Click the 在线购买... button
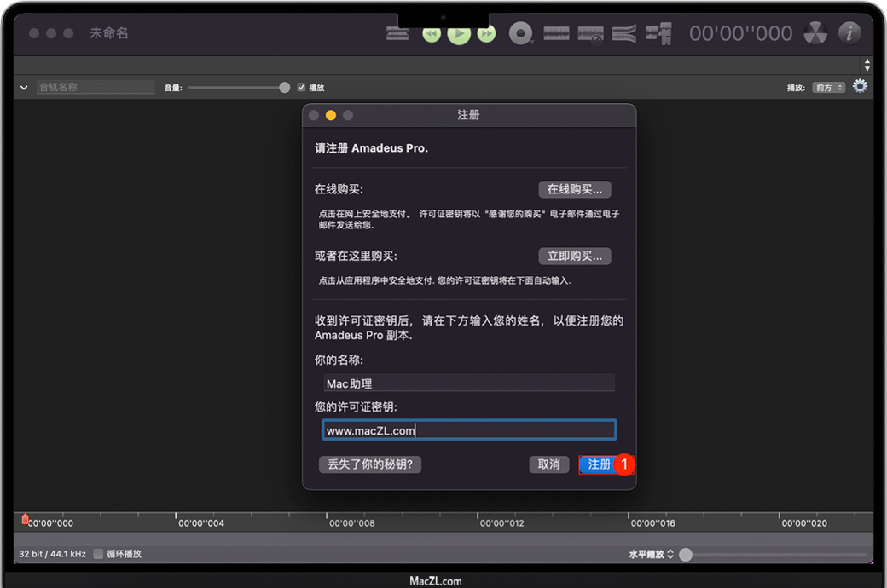 coord(575,189)
